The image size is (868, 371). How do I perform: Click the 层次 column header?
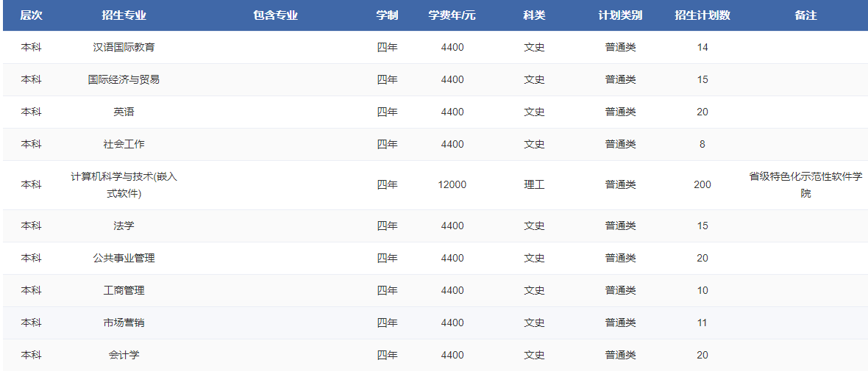(x=31, y=15)
